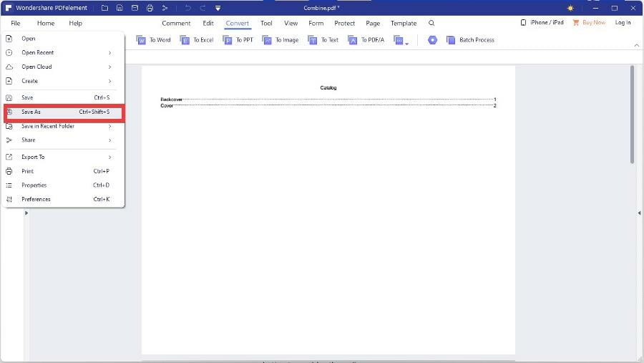Expand the right side panel arrow
This screenshot has height=363, width=644.
(x=639, y=213)
